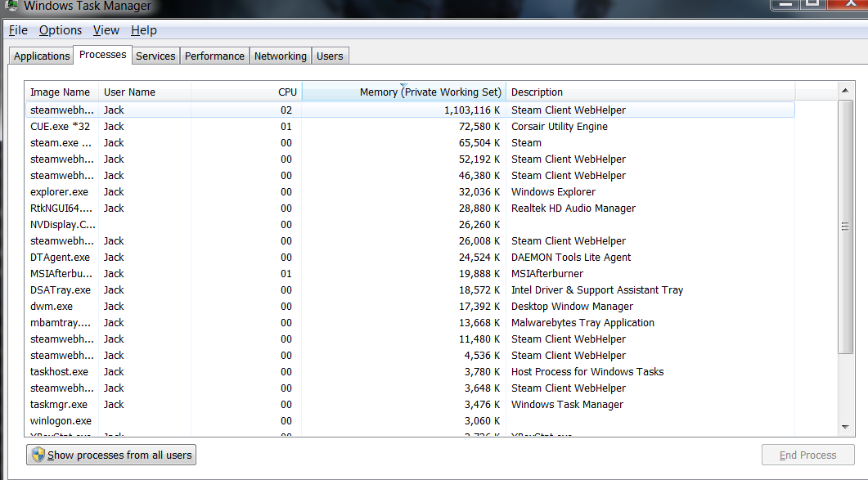Click the End Process button
The image size is (868, 480).
[x=807, y=455]
